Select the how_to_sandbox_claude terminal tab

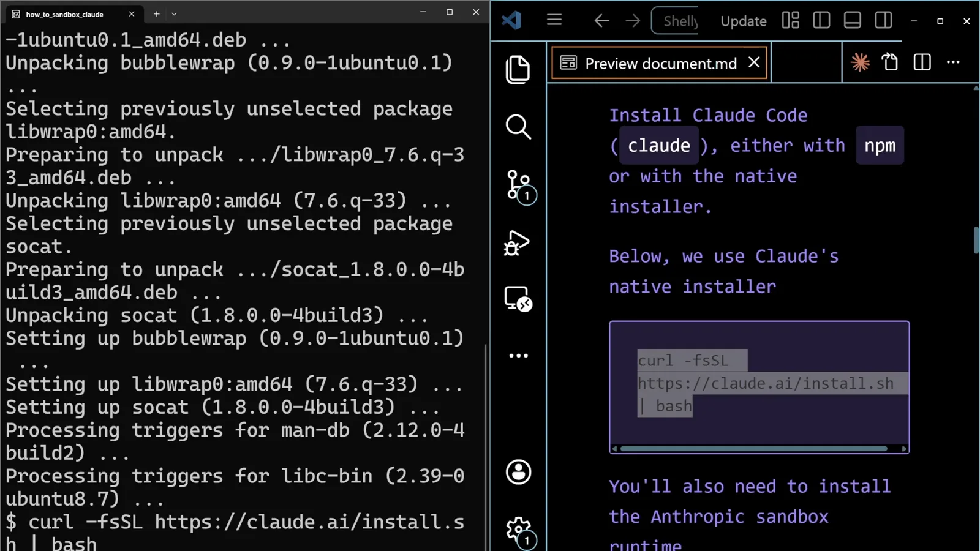point(73,13)
